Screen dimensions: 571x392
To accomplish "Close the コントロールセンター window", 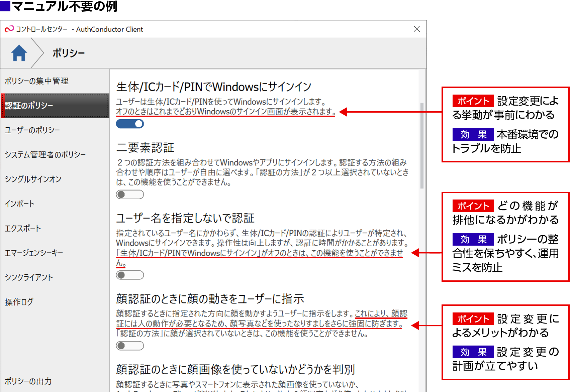I will click(416, 29).
